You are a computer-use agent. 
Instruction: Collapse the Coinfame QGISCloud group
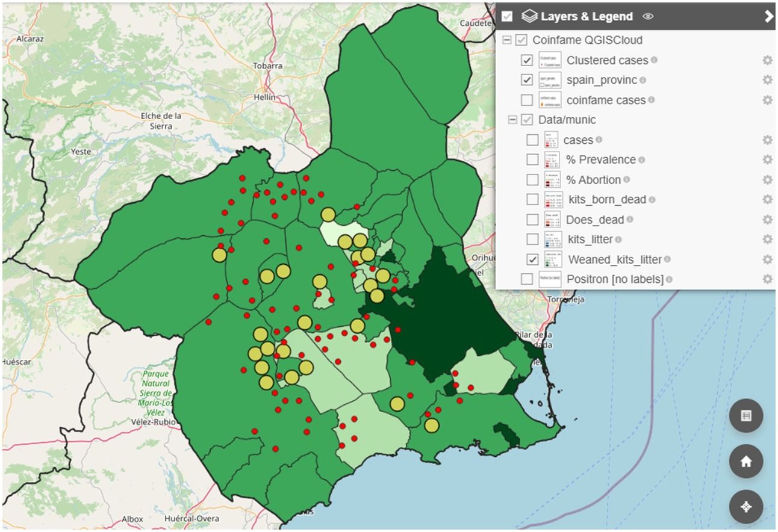pos(506,40)
